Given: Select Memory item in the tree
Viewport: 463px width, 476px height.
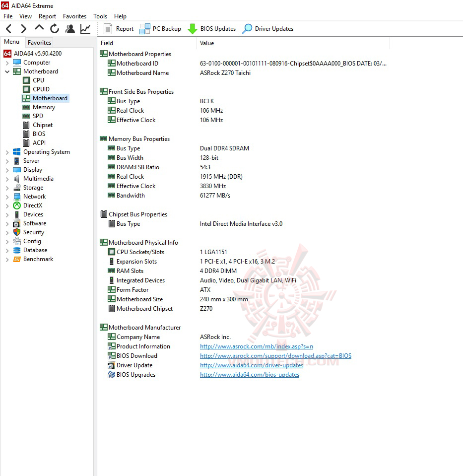Looking at the screenshot, I should [x=39, y=107].
